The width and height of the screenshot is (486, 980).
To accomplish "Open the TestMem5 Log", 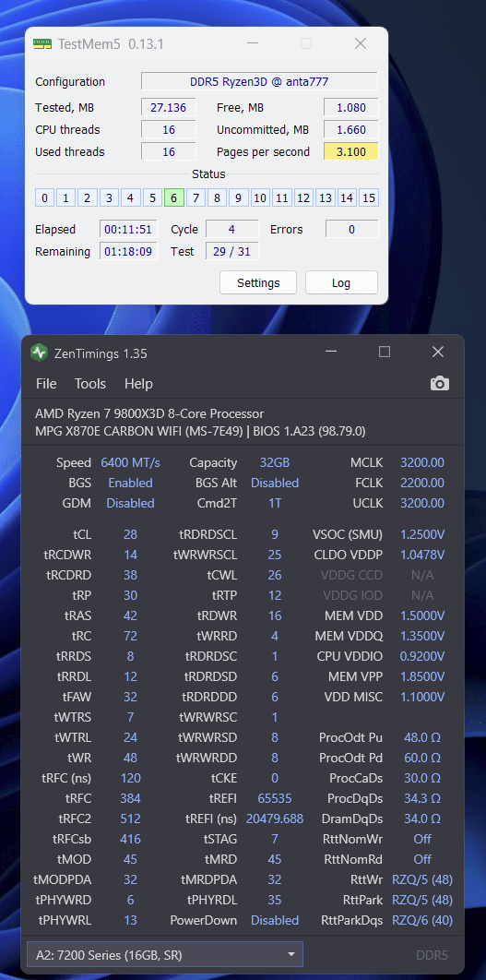I will [341, 282].
